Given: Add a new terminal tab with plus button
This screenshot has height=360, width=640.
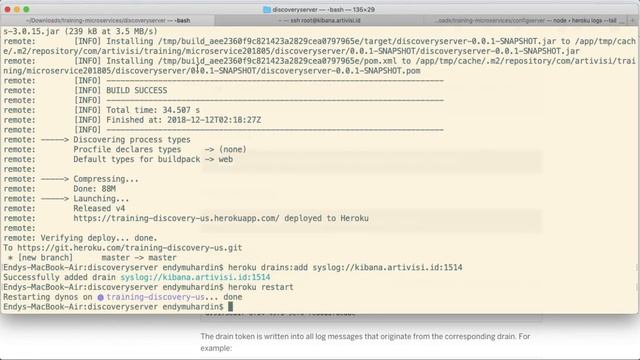Looking at the screenshot, I should pyautogui.click(x=632, y=20).
